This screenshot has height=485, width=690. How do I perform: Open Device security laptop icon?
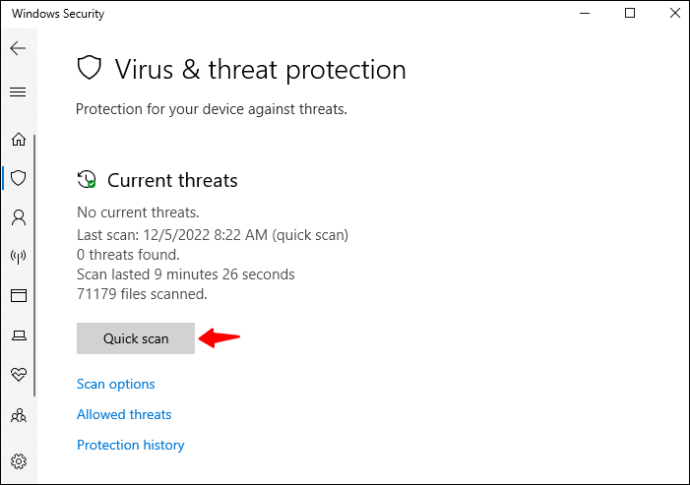18,335
